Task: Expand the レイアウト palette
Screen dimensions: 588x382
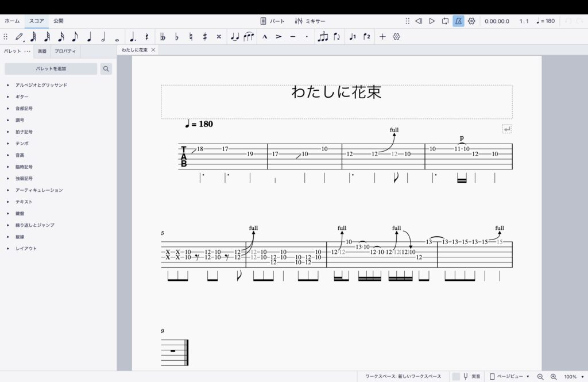Action: 8,248
